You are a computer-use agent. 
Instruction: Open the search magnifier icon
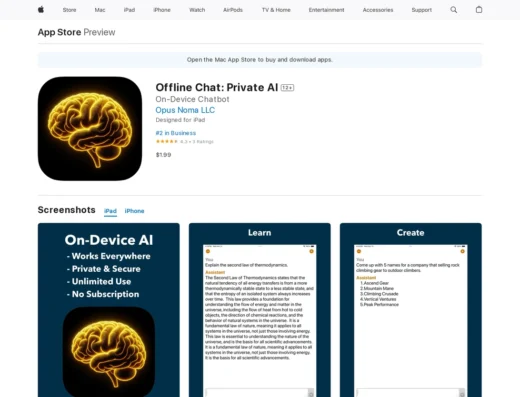[454, 10]
